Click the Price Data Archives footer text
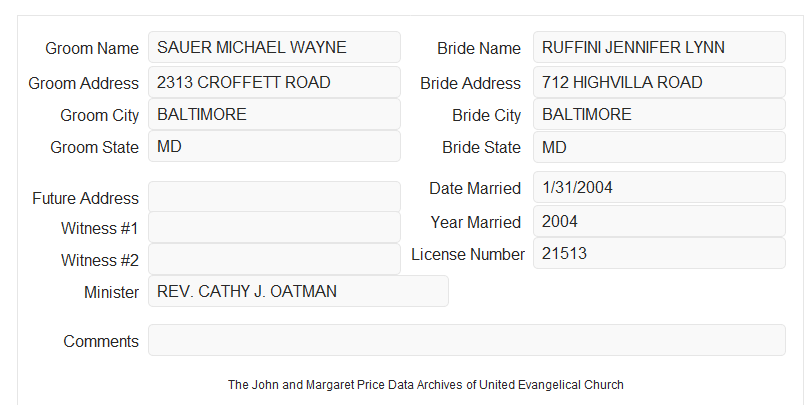 [426, 385]
